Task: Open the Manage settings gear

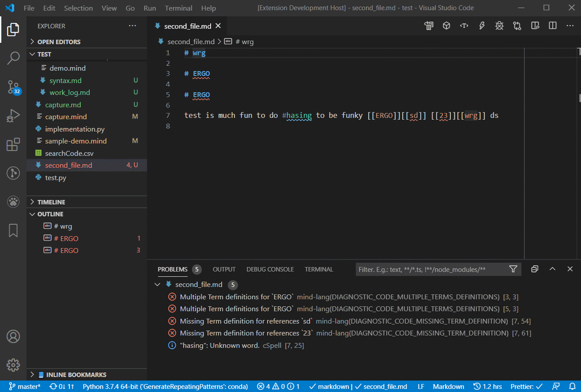Action: [x=13, y=365]
